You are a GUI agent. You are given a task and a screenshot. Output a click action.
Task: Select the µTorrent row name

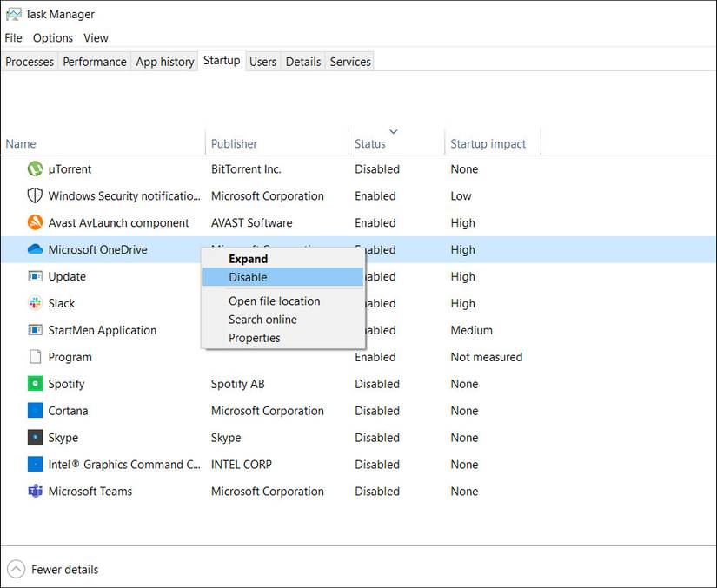coord(70,169)
